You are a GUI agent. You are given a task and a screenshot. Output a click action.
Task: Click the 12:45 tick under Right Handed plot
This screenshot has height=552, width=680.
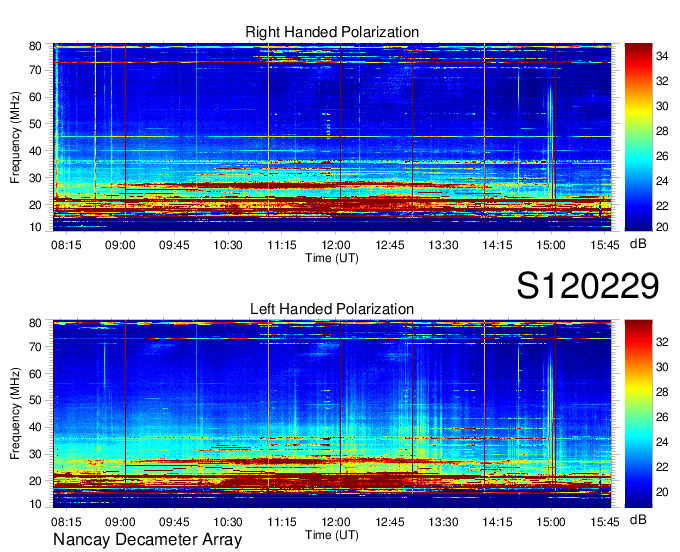(389, 245)
